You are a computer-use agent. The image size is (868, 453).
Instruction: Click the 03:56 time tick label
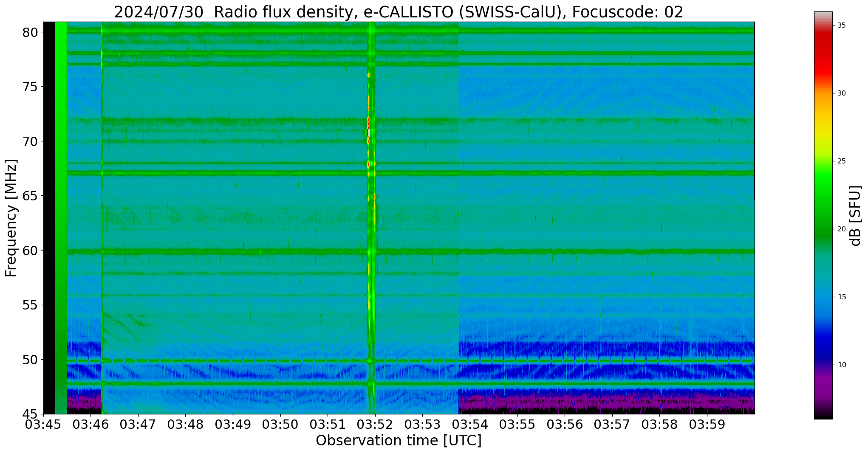[x=564, y=425]
